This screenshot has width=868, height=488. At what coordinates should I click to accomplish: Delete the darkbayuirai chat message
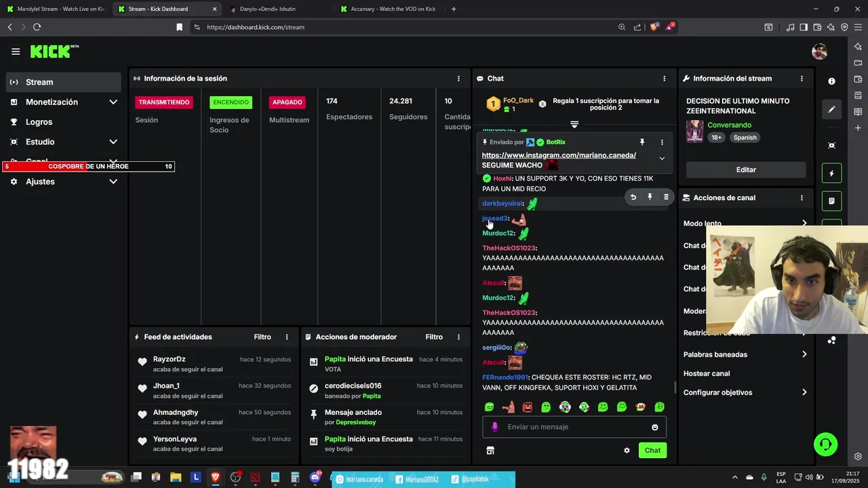coord(666,197)
